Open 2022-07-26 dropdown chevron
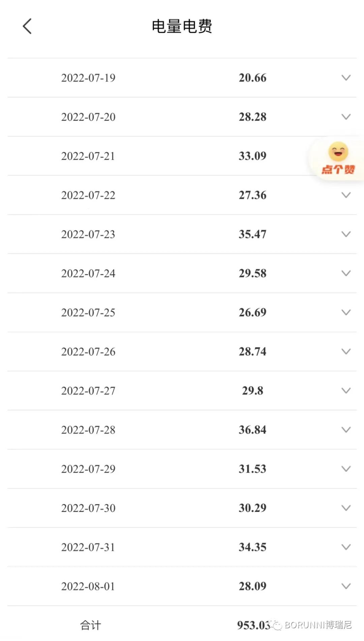This screenshot has width=364, height=641. pyautogui.click(x=346, y=352)
